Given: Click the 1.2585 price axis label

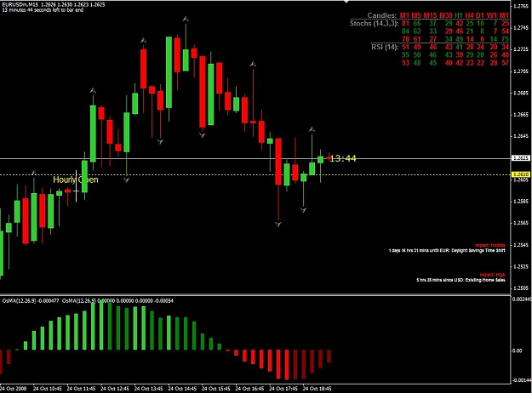Looking at the screenshot, I should coord(521,202).
